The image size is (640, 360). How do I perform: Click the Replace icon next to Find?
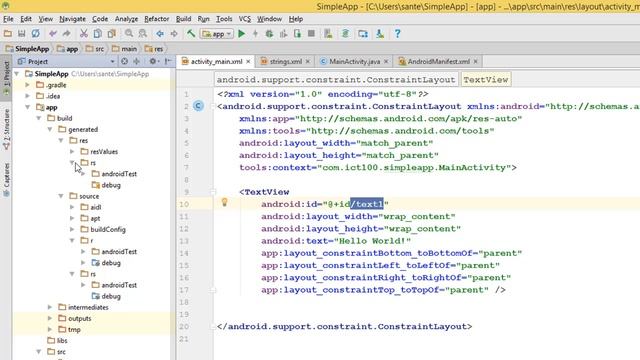tap(142, 34)
